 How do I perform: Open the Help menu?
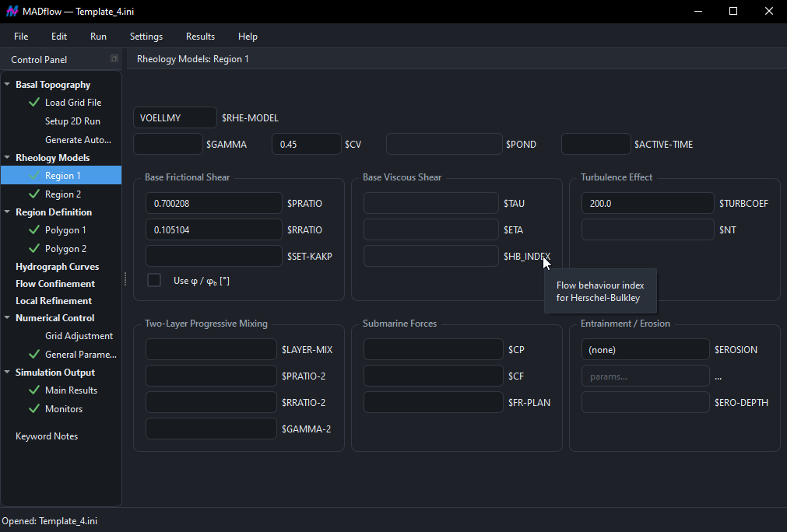(x=248, y=36)
